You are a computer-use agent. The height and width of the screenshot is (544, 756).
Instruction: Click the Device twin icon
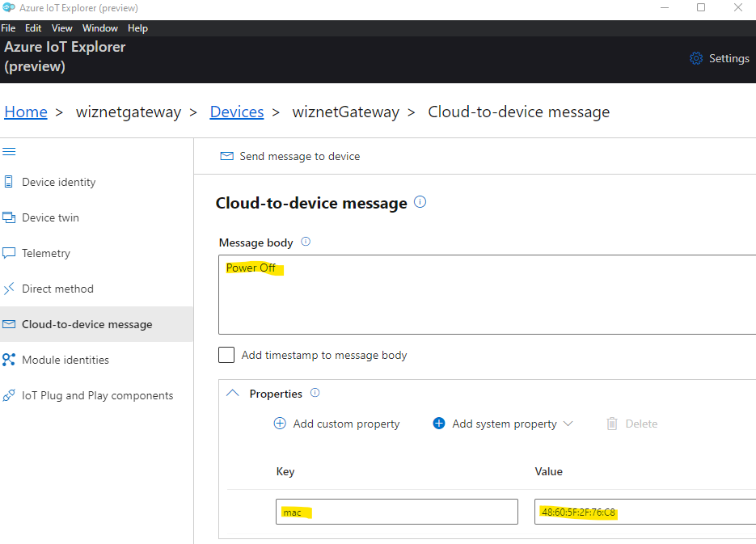point(9,217)
